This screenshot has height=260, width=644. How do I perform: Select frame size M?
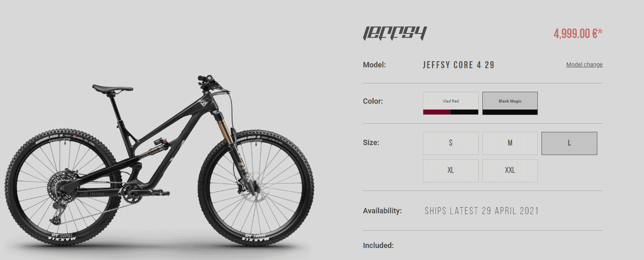pyautogui.click(x=510, y=143)
